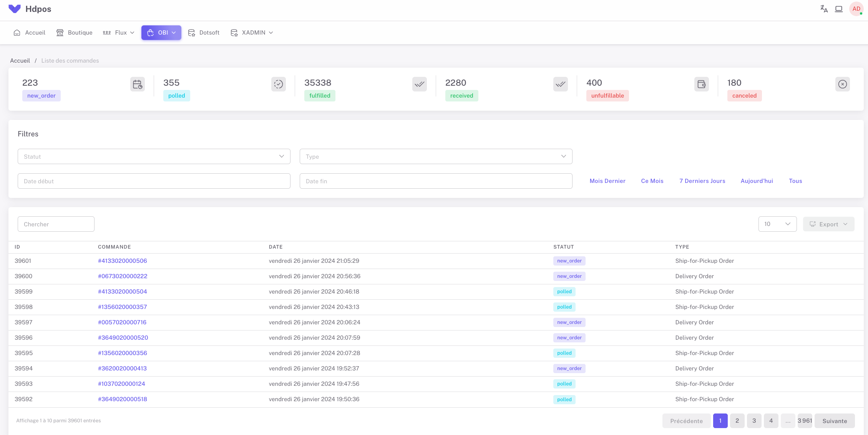Click the unfulfillable wallet icon
The image size is (868, 435).
coord(702,84)
